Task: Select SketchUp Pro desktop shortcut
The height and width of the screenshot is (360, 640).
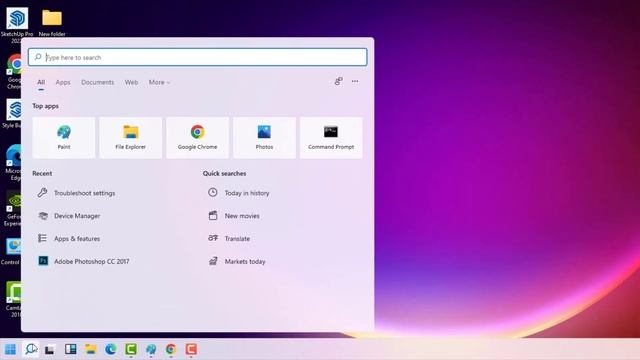Action: tap(17, 24)
